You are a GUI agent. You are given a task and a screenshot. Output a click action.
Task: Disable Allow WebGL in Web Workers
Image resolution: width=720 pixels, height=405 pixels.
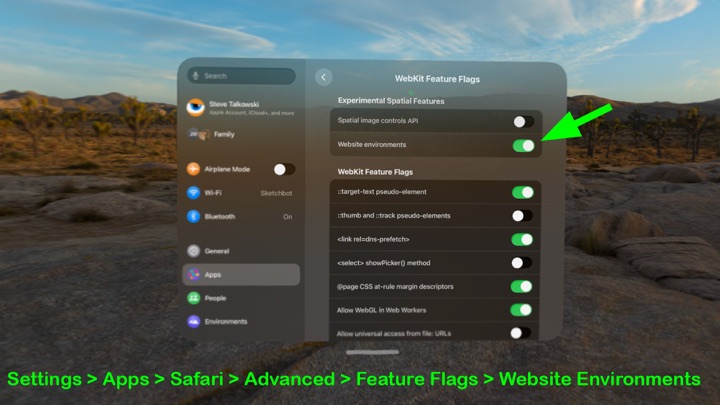(x=521, y=310)
